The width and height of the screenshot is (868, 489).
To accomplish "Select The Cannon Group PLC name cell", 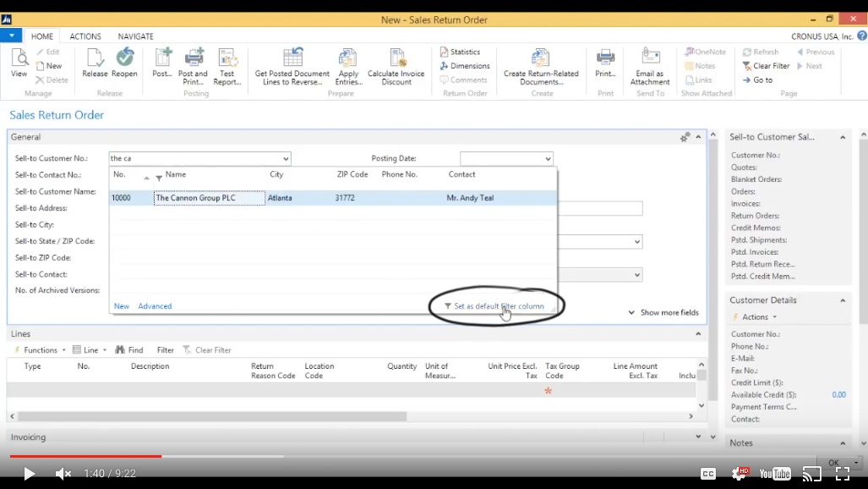I will [x=210, y=198].
